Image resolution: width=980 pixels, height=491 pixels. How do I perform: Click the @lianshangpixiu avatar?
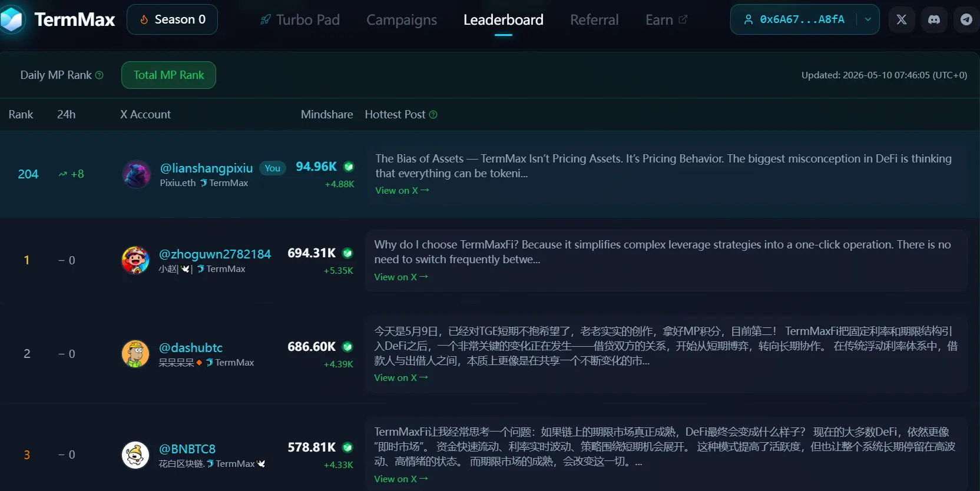click(136, 174)
